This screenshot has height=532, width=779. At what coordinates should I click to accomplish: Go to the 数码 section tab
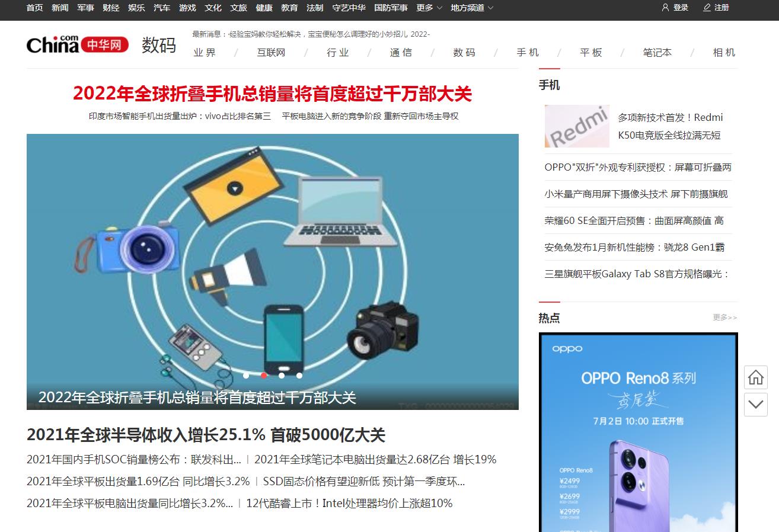pos(464,53)
